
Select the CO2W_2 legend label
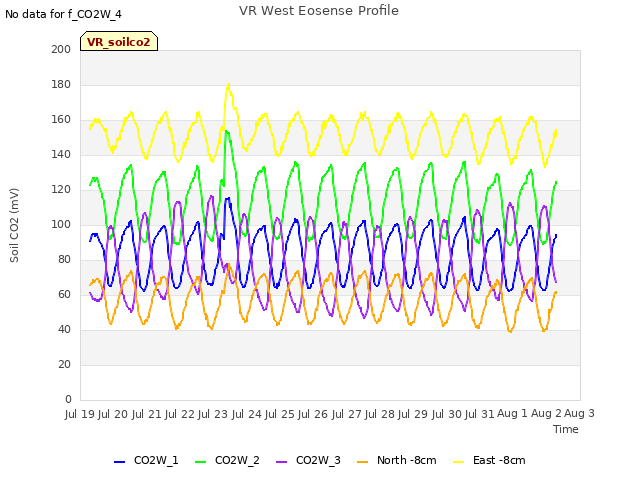pos(237,460)
